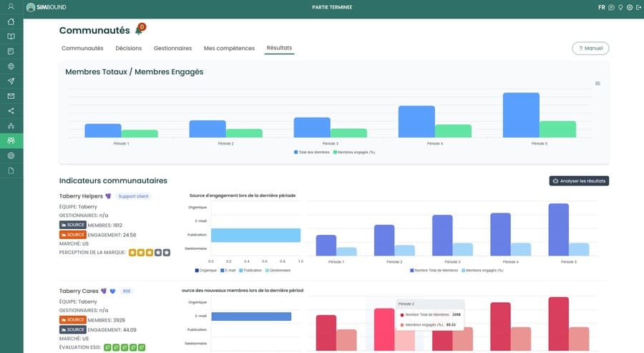Viewport: 644px width, 353px height.
Task: Click the E-mail bar in new members chart
Action: click(251, 316)
